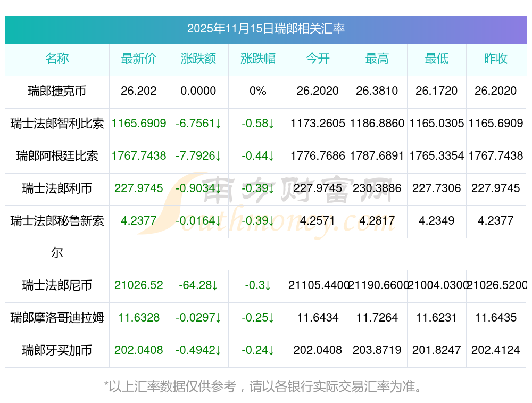Click the 2025年11月15日瑞郎相关汇率 title banner
The image size is (532, 403).
click(x=265, y=29)
